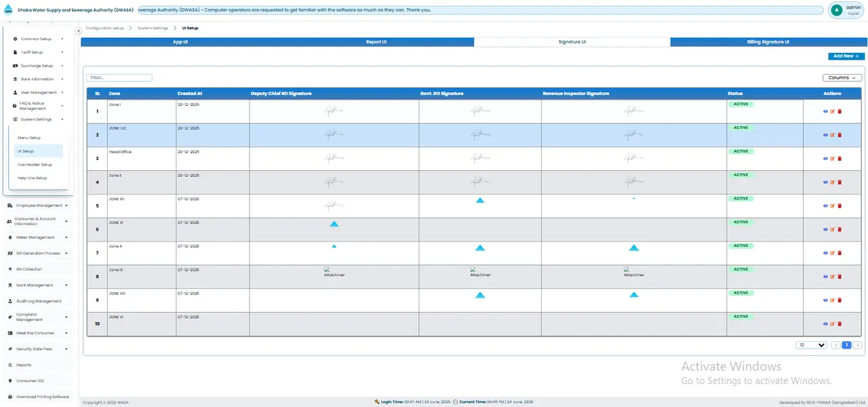
Task: Open the rows-per-page dropdown
Action: point(811,345)
